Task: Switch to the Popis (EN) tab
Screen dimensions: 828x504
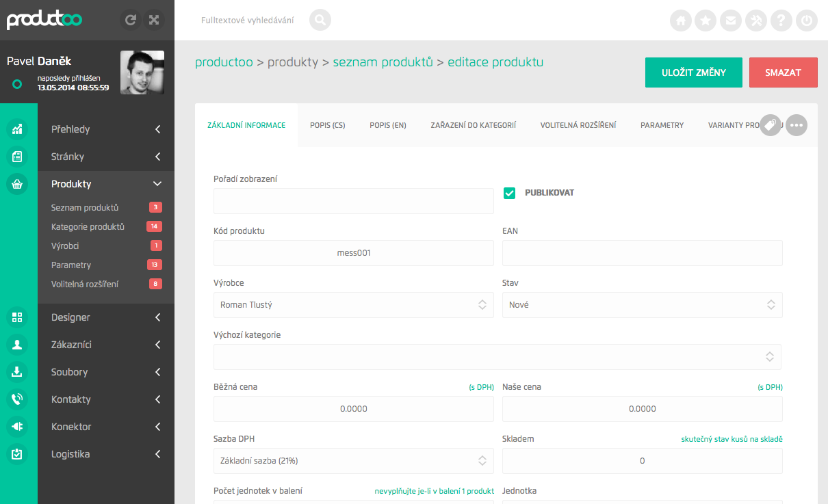Action: 388,125
